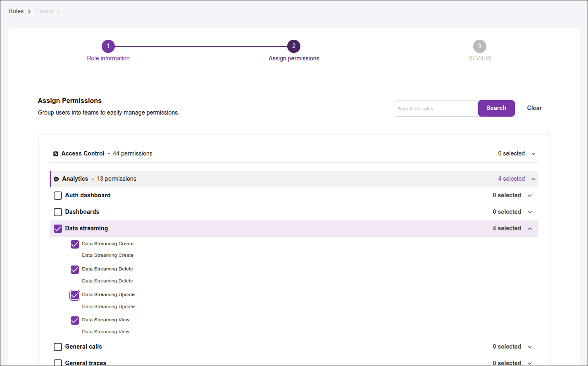
Task: Check the General traces checkbox
Action: coord(58,362)
